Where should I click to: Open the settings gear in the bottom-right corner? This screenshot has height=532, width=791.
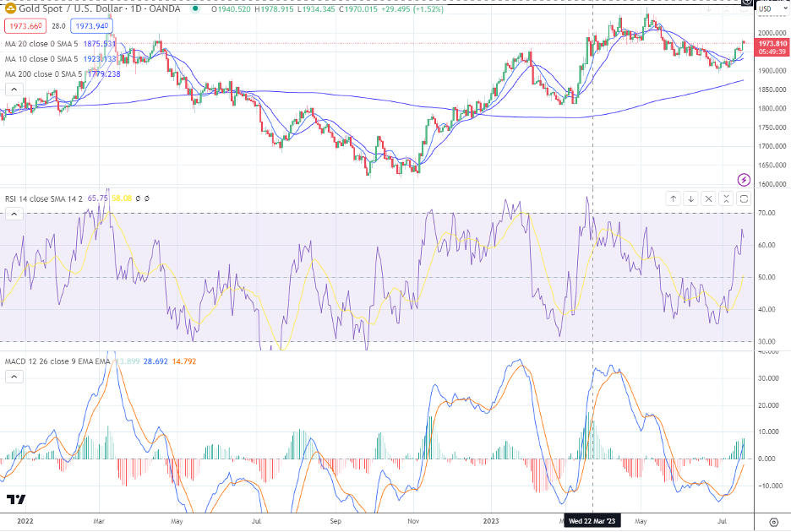tap(772, 522)
